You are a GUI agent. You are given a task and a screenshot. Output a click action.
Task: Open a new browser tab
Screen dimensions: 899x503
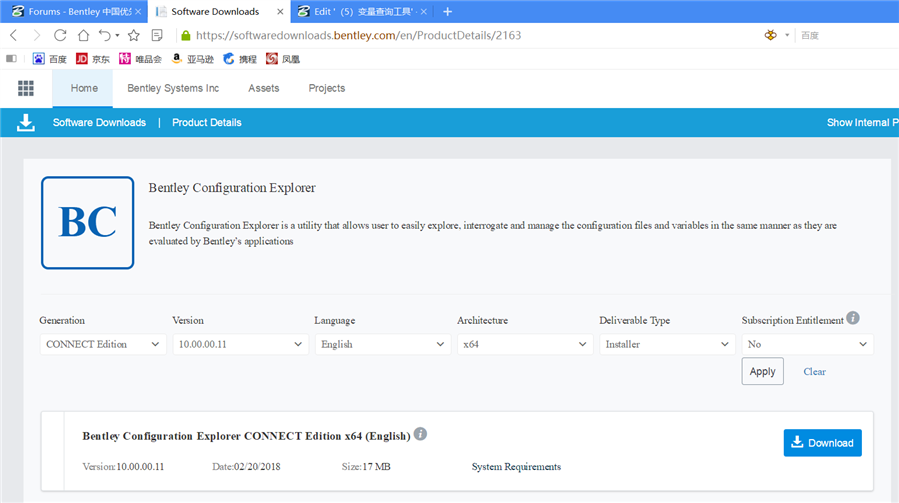[x=448, y=11]
